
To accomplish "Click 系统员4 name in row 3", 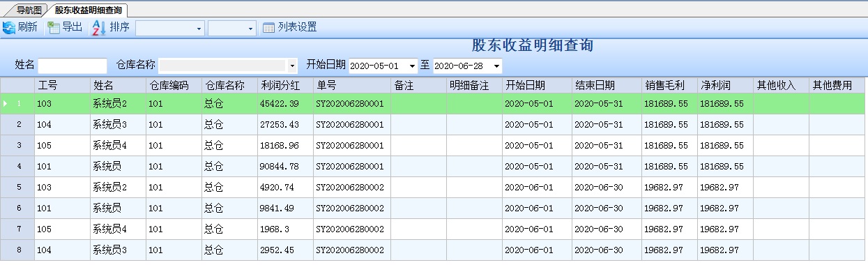I will [x=110, y=145].
